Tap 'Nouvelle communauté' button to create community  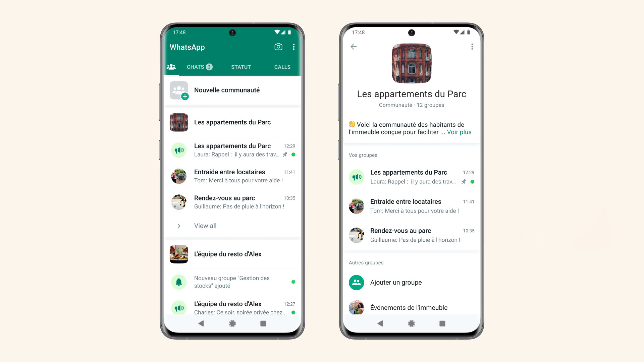[x=227, y=90]
